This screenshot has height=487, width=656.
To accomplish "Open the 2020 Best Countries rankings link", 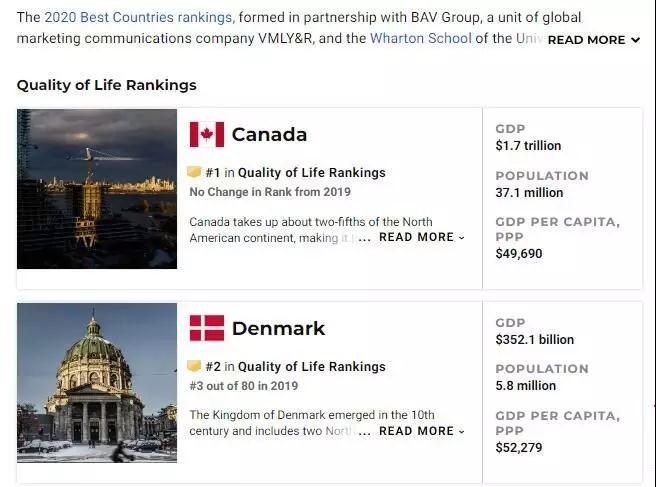I will (x=138, y=17).
